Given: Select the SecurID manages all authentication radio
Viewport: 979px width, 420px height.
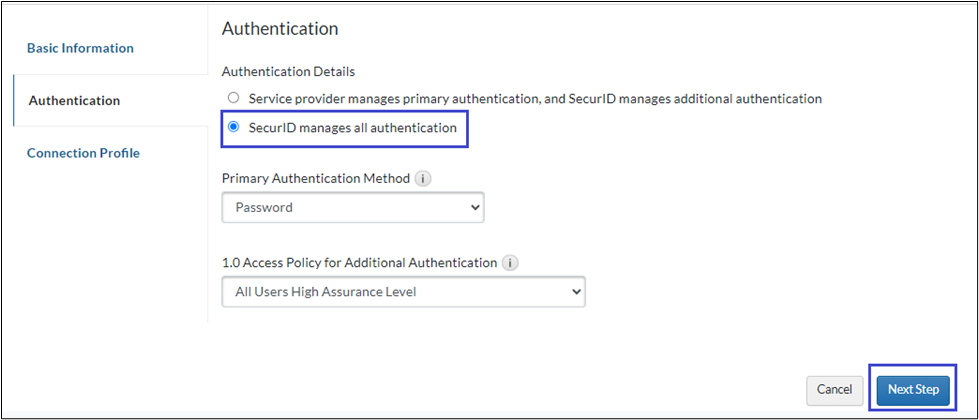Looking at the screenshot, I should point(234,128).
